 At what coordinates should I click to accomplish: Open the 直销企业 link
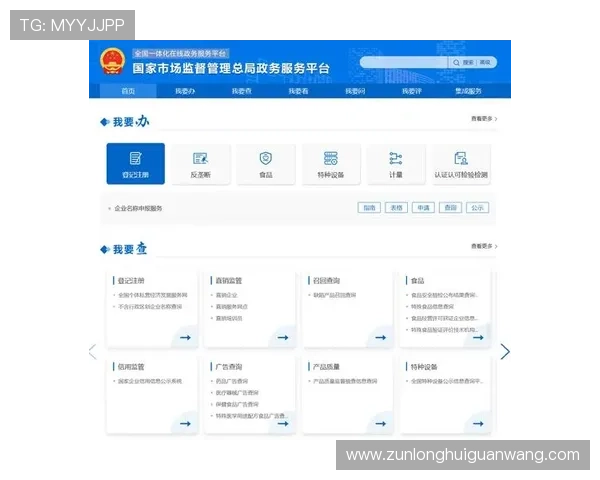tap(227, 295)
